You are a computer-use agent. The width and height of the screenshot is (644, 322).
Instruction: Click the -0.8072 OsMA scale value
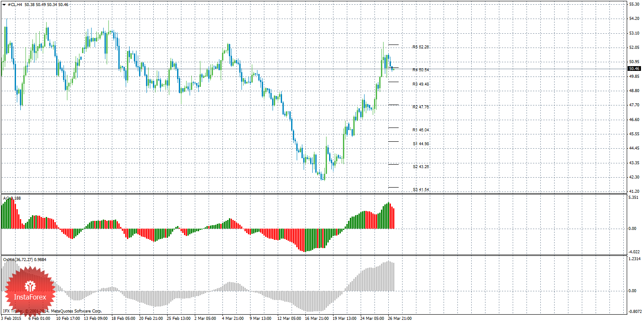635,311
